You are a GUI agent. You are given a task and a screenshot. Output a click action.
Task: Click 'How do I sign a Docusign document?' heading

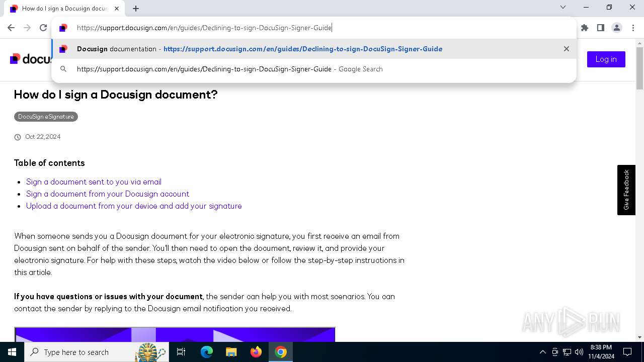click(x=116, y=95)
